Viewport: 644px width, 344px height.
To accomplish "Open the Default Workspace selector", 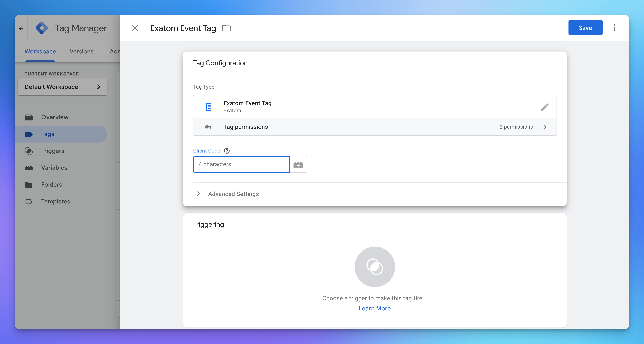I will [x=62, y=87].
